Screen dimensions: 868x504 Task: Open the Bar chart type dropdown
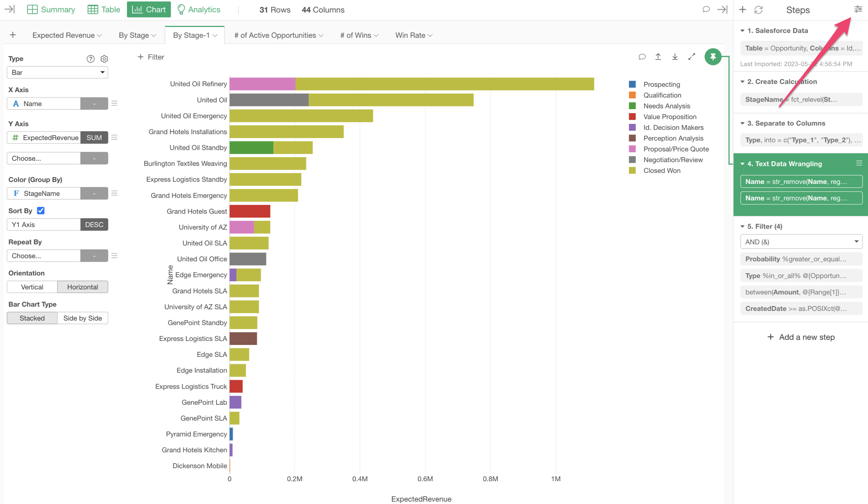pyautogui.click(x=57, y=72)
